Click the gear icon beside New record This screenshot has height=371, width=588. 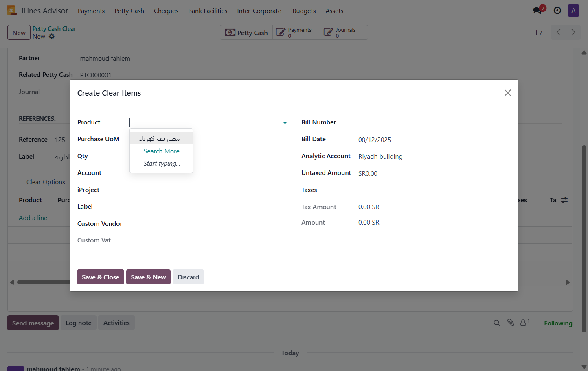52,37
